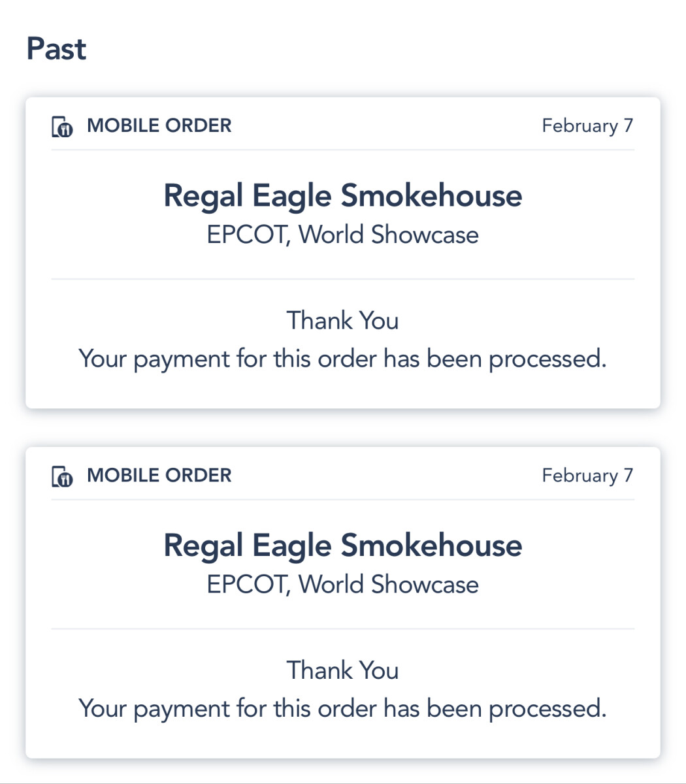Click "Thank You" in the first order card
This screenshot has height=784, width=686.
(x=342, y=321)
